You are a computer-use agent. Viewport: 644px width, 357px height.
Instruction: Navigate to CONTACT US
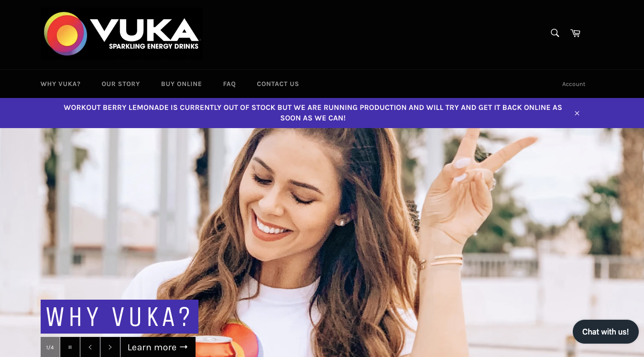[278, 84]
